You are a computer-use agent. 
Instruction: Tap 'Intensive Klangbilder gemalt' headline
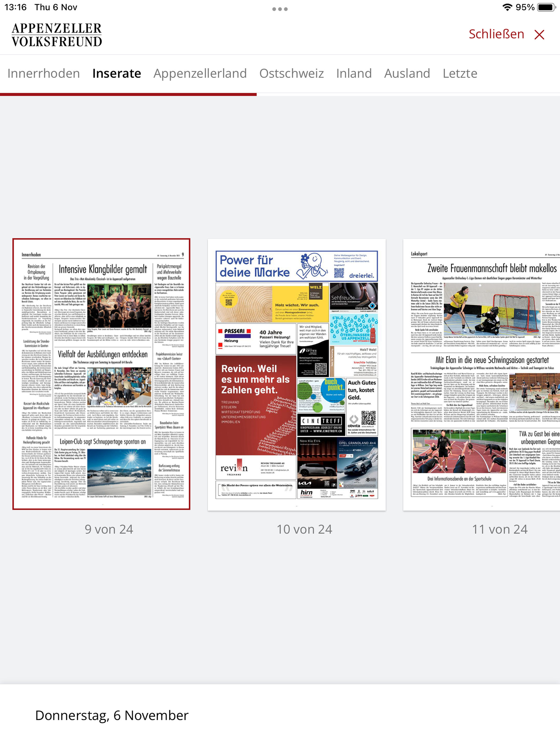(103, 269)
